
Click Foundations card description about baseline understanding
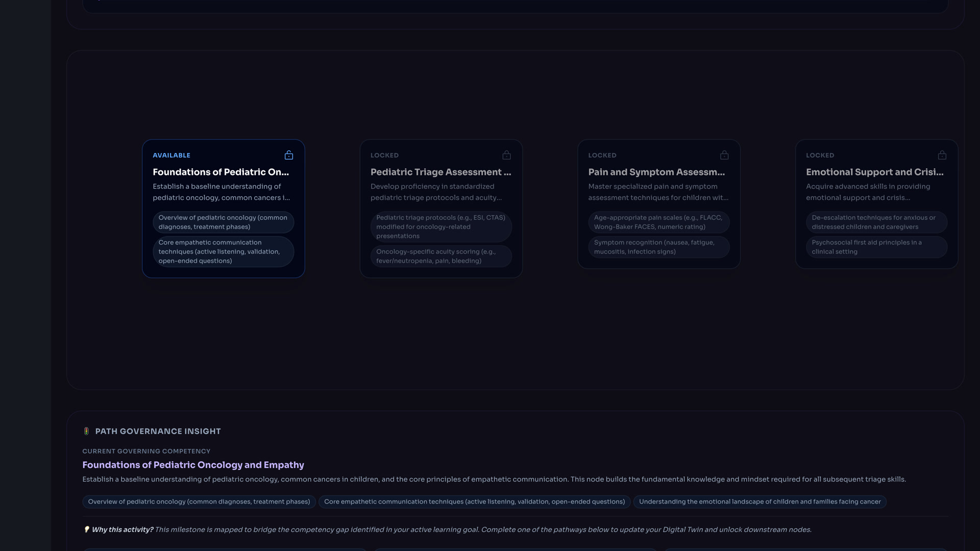coord(222,192)
